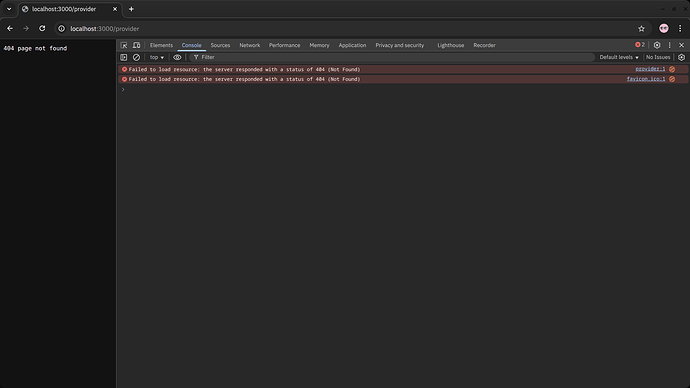Open a new browser tab
Image resolution: width=690 pixels, height=388 pixels.
point(131,9)
